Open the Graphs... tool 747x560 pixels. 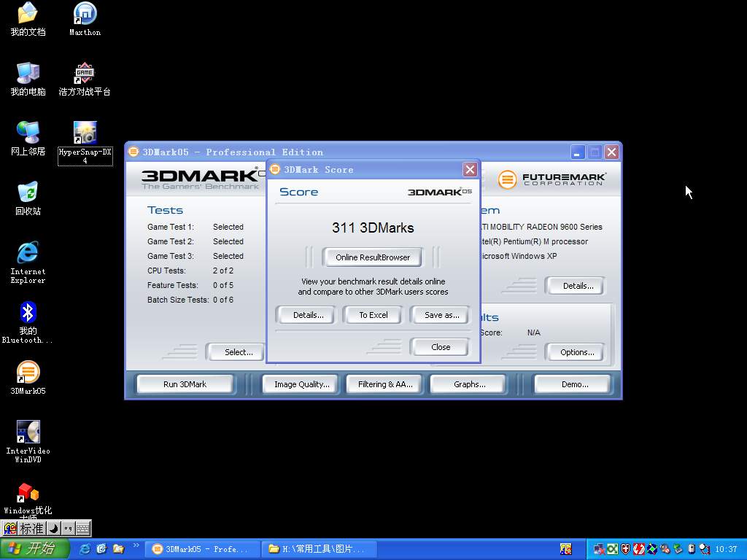469,384
